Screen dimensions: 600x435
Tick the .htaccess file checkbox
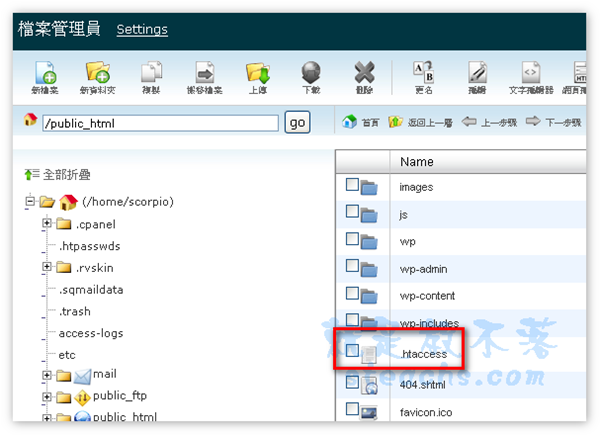click(352, 352)
